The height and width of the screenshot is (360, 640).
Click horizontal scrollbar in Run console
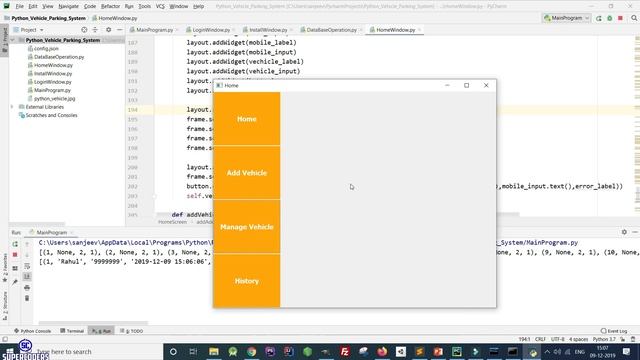(93, 323)
